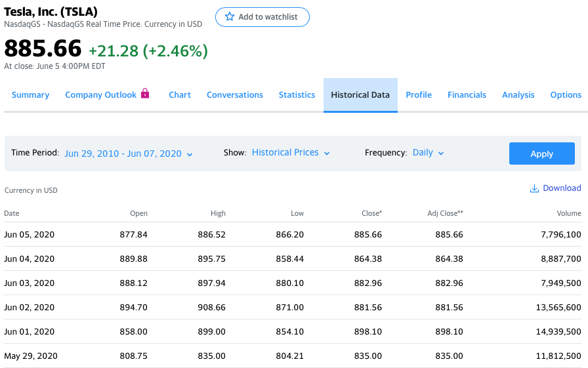Click the Add to watchlist button
Viewport: 588px width, 368px height.
pos(262,17)
